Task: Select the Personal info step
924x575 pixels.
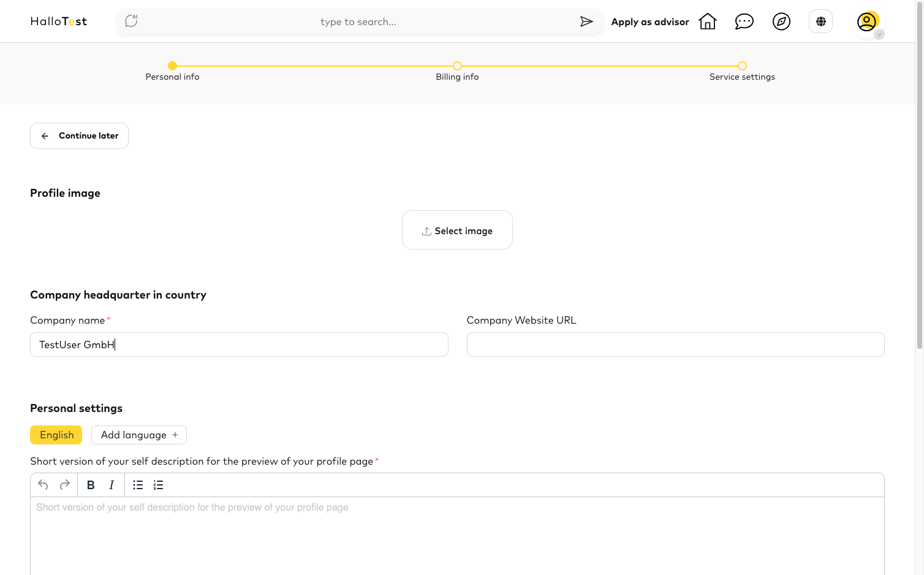Action: point(173,71)
